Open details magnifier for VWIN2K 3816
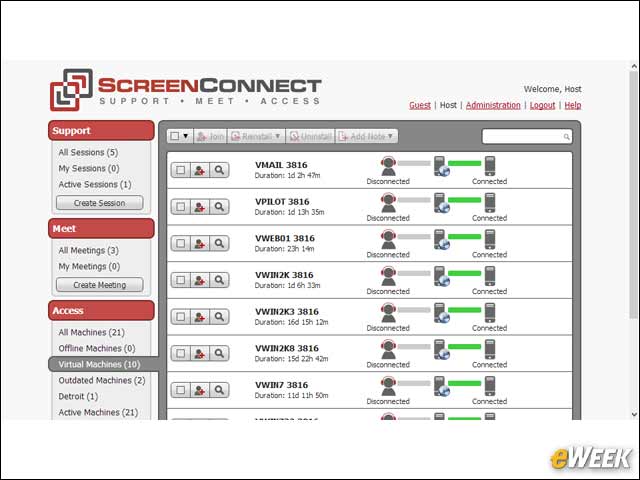The height and width of the screenshot is (480, 640). pyautogui.click(x=219, y=280)
